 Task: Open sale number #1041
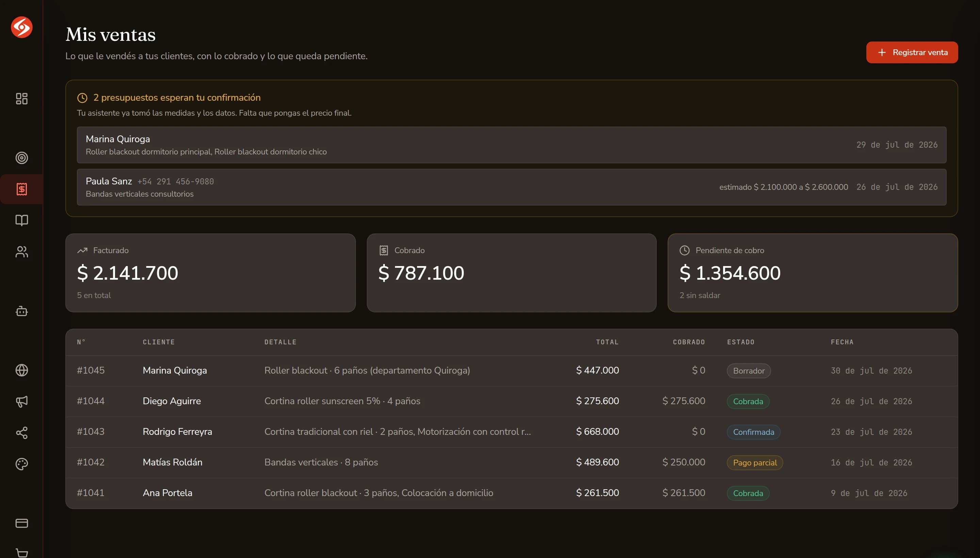click(91, 493)
